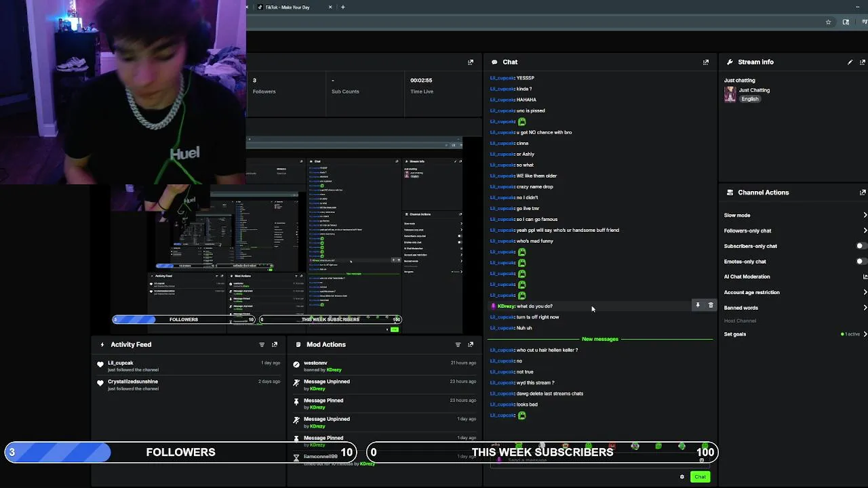
Task: Click chat message 'unc is pissed'
Action: (x=530, y=110)
